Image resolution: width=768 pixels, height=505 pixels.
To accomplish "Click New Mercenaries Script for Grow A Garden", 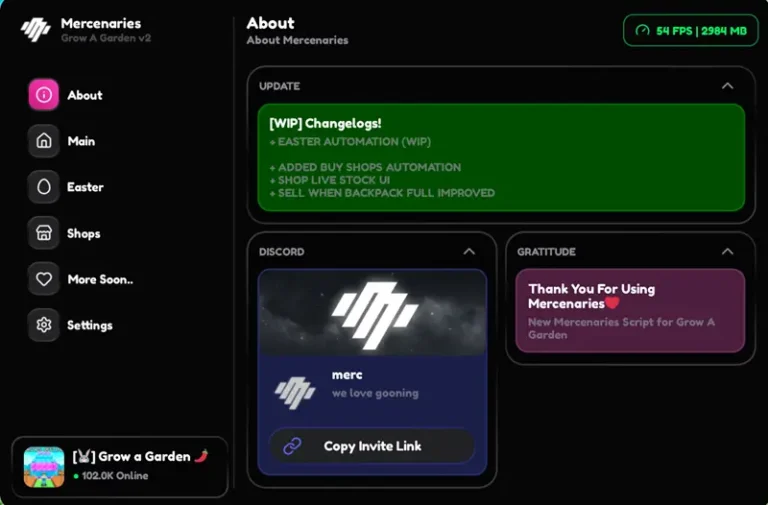I will (x=621, y=329).
